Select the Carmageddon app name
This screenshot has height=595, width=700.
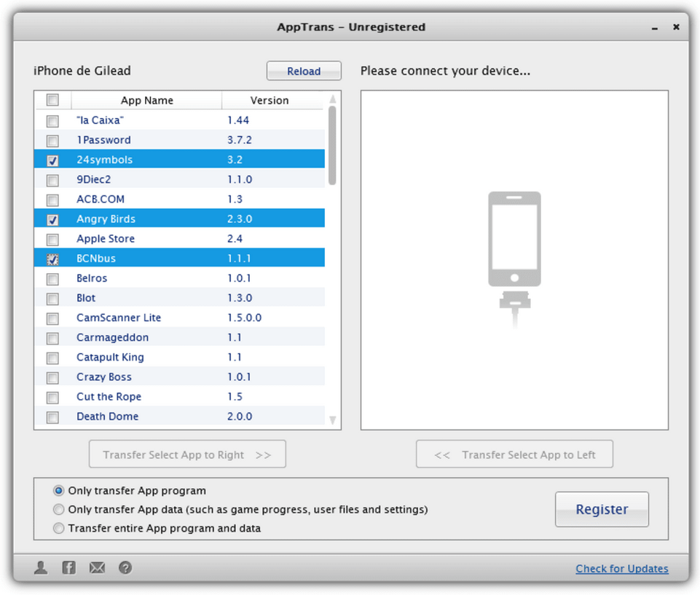pos(112,337)
